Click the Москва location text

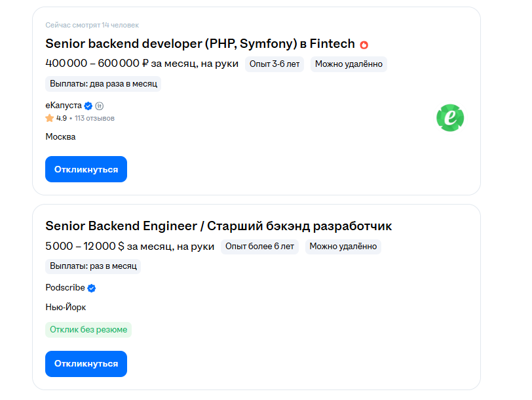click(59, 136)
